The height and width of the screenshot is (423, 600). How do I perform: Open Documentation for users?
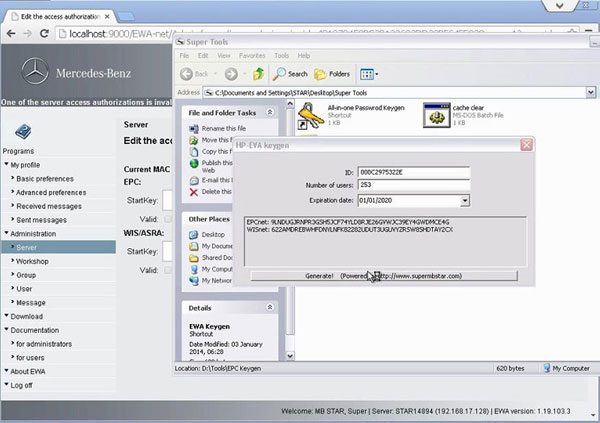(30, 358)
